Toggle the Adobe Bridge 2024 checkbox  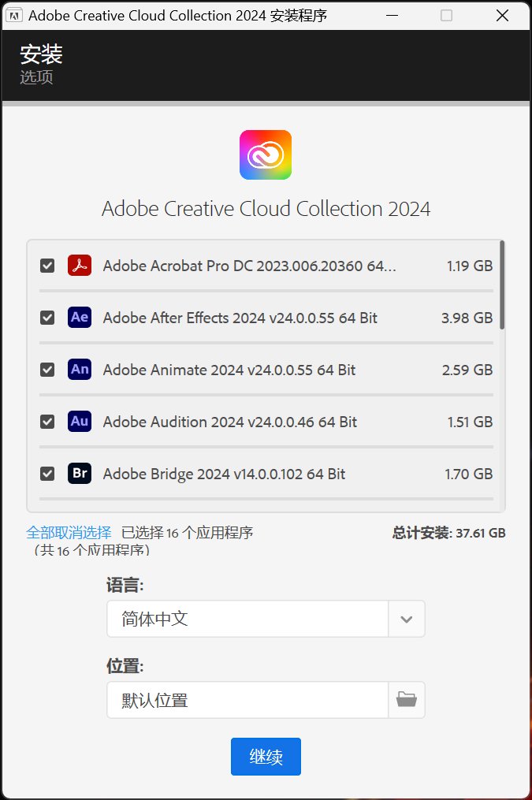tap(47, 474)
